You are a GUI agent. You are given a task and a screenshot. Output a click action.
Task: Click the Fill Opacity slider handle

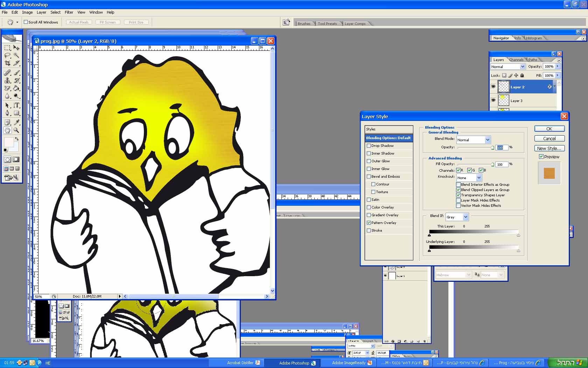492,165
